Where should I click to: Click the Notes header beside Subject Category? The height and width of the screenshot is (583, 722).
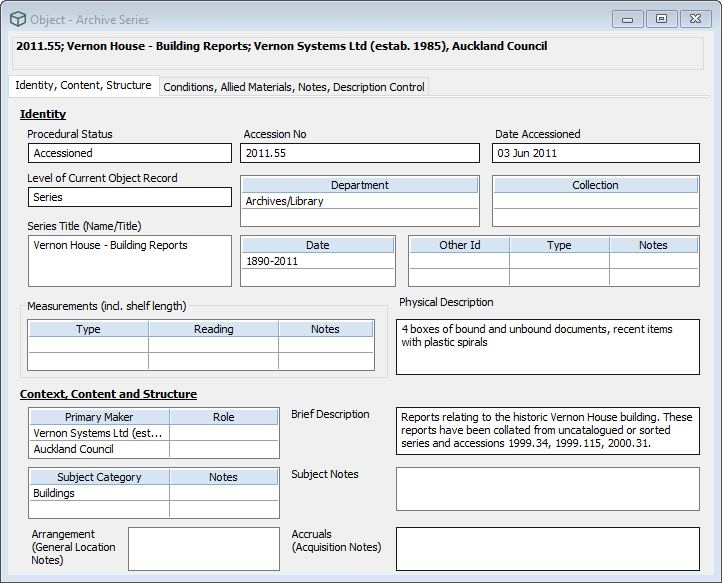click(x=224, y=477)
